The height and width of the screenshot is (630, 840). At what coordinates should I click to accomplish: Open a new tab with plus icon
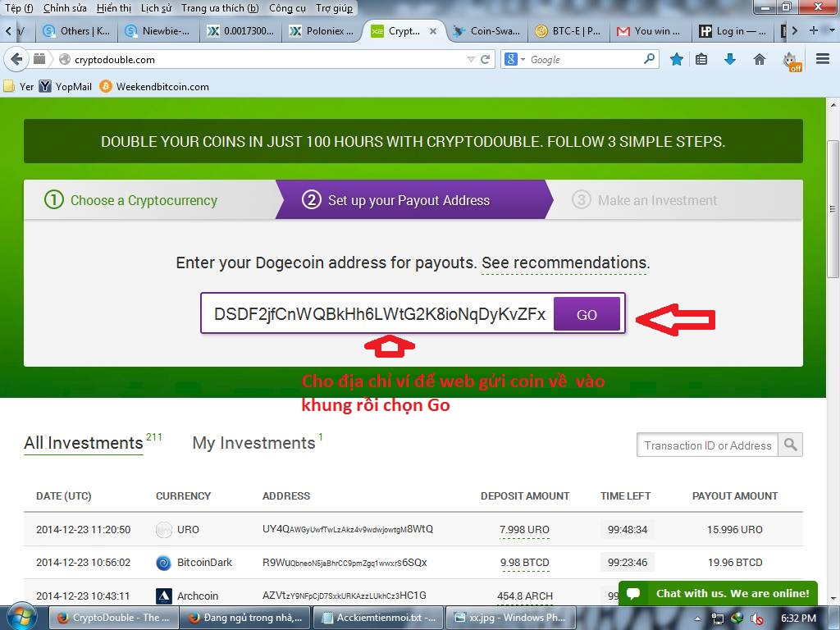click(x=813, y=30)
